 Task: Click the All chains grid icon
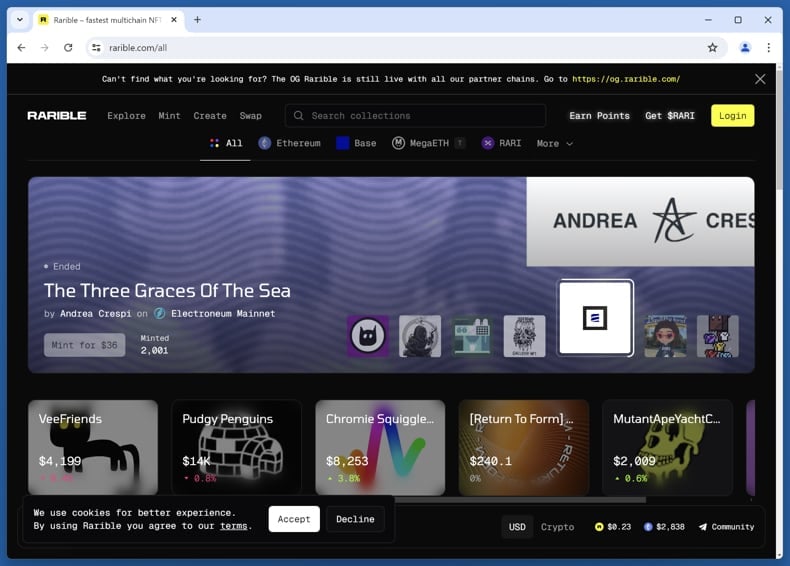pyautogui.click(x=215, y=143)
